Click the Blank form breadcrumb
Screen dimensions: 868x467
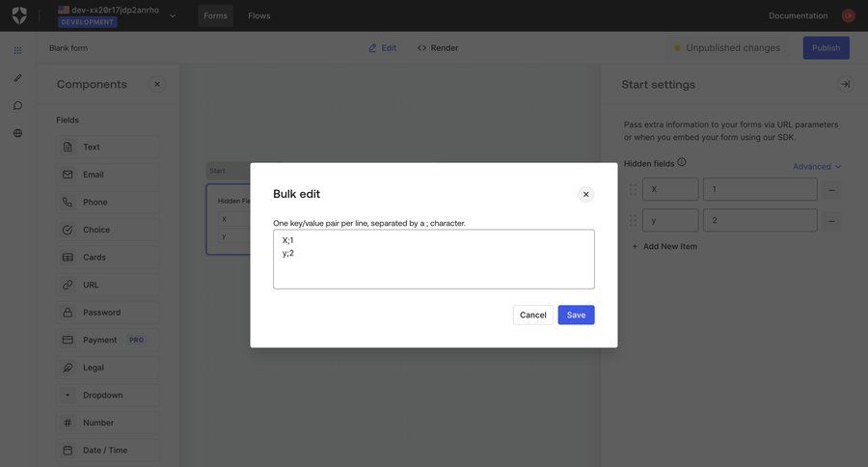[68, 47]
